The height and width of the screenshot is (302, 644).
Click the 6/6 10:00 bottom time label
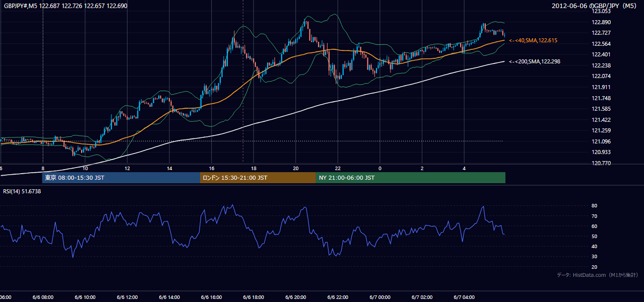[x=85, y=297]
